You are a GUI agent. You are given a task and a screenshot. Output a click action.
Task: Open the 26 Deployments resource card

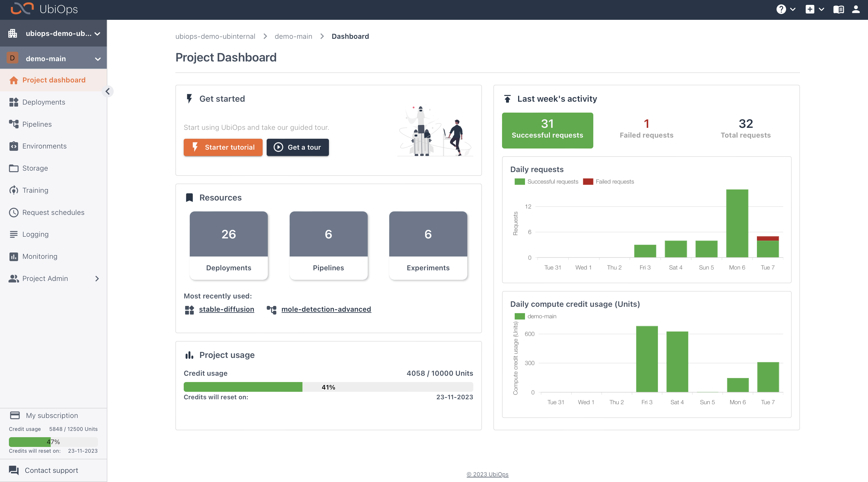[x=228, y=246]
